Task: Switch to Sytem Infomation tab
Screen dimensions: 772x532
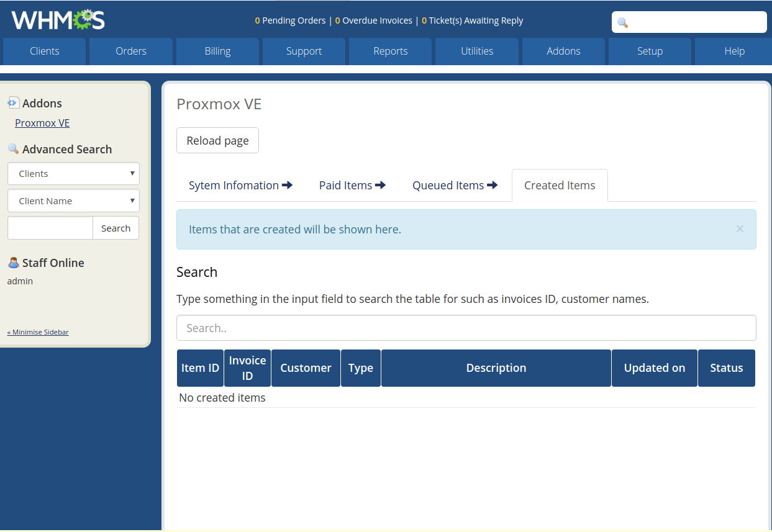Action: pyautogui.click(x=241, y=185)
